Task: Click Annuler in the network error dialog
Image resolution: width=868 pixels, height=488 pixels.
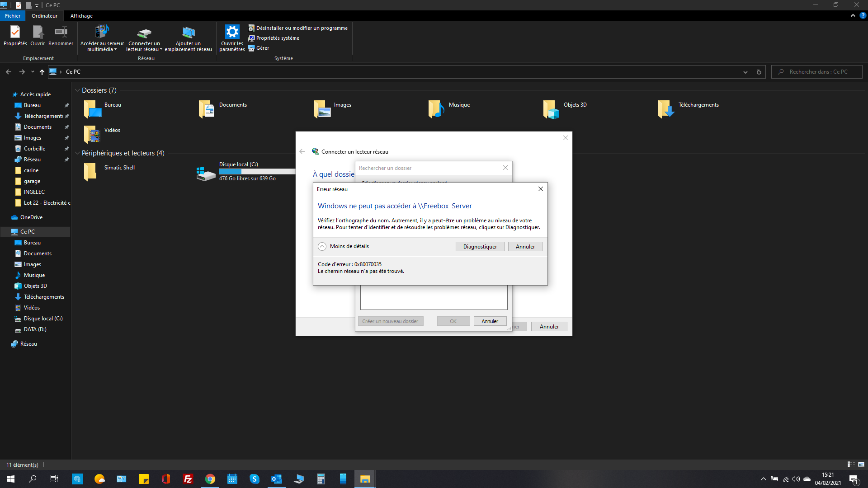Action: click(x=525, y=247)
